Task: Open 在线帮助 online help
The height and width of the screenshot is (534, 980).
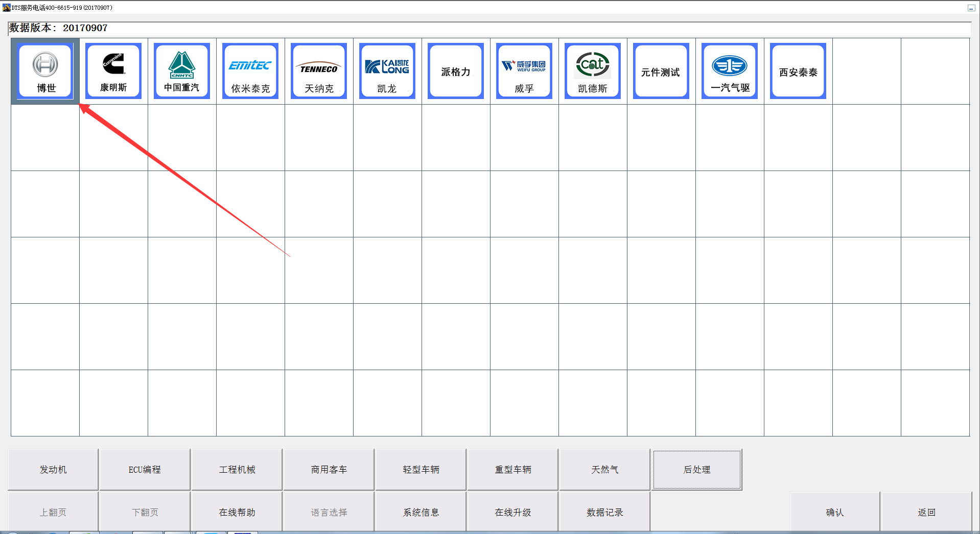Action: coord(237,512)
